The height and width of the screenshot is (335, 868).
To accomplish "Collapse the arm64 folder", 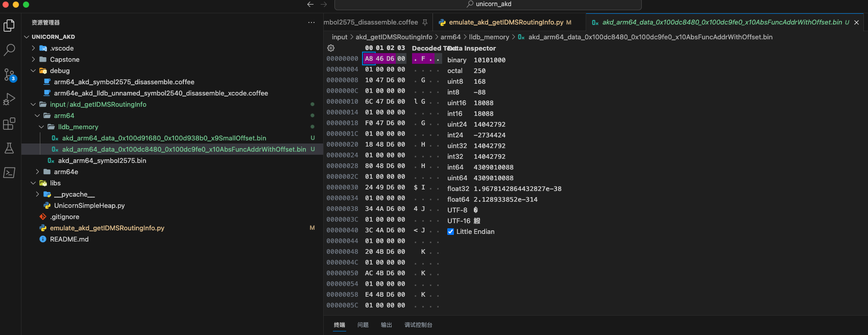I will (38, 115).
